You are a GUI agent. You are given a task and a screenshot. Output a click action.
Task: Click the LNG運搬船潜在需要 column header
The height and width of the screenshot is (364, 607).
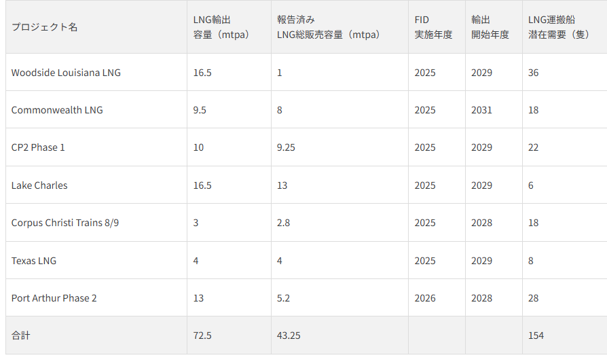(x=559, y=27)
